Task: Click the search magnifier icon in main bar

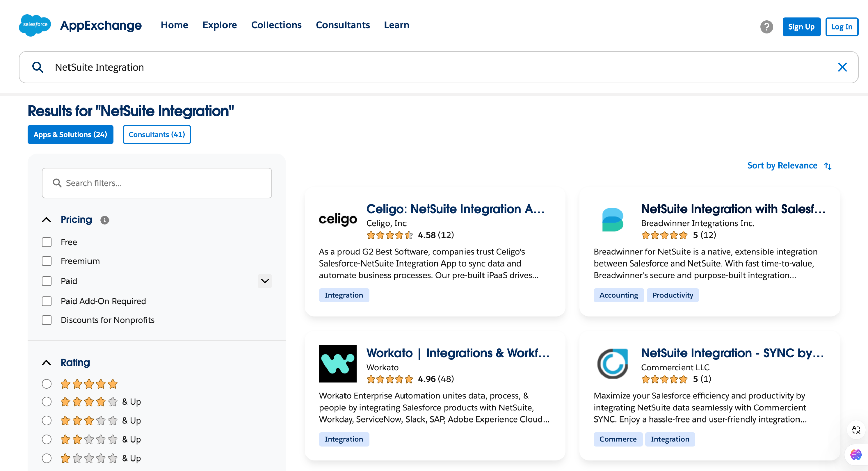Action: tap(38, 67)
